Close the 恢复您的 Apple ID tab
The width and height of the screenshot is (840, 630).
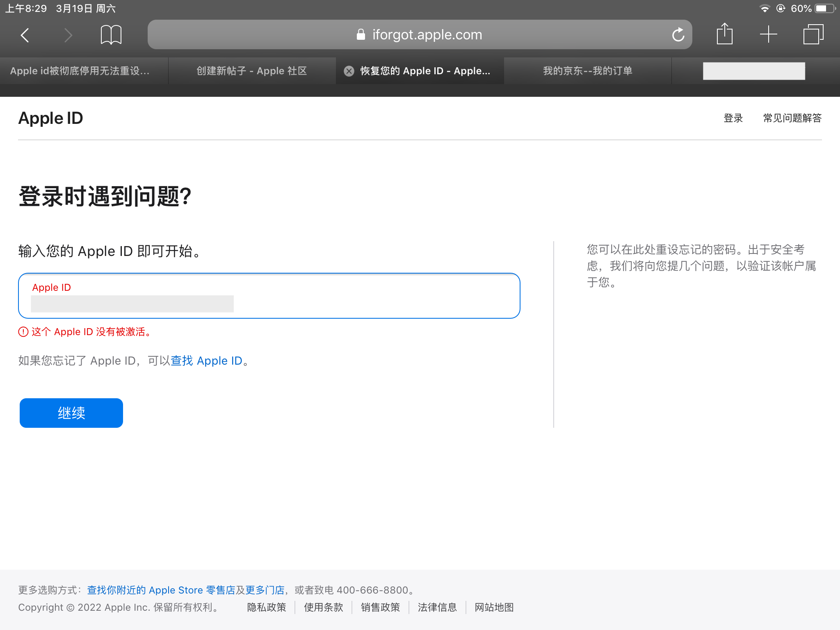click(349, 71)
